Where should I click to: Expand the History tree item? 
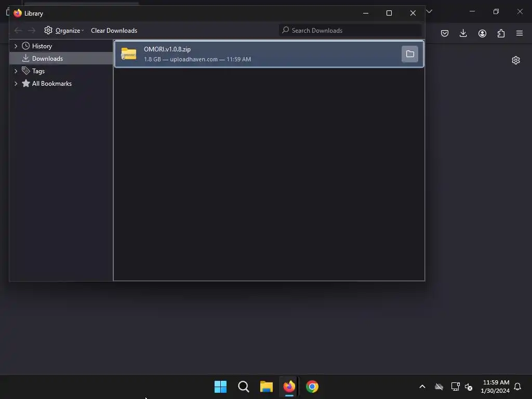click(x=16, y=46)
